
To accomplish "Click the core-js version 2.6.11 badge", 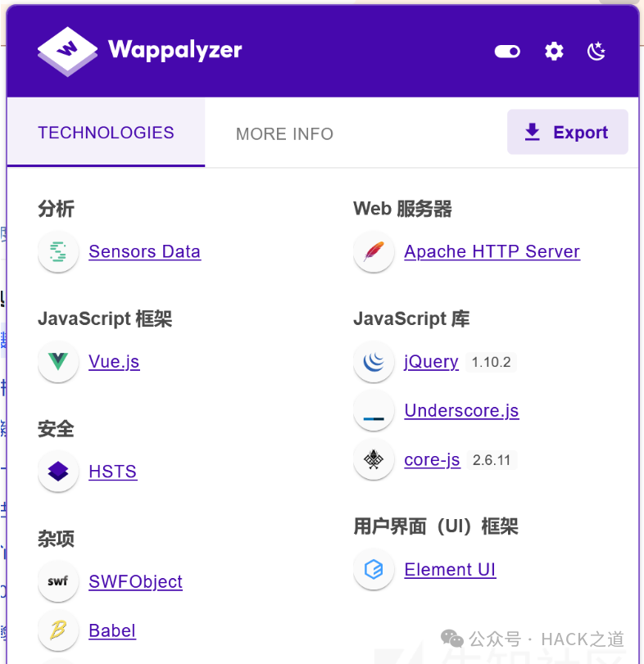I will (492, 460).
